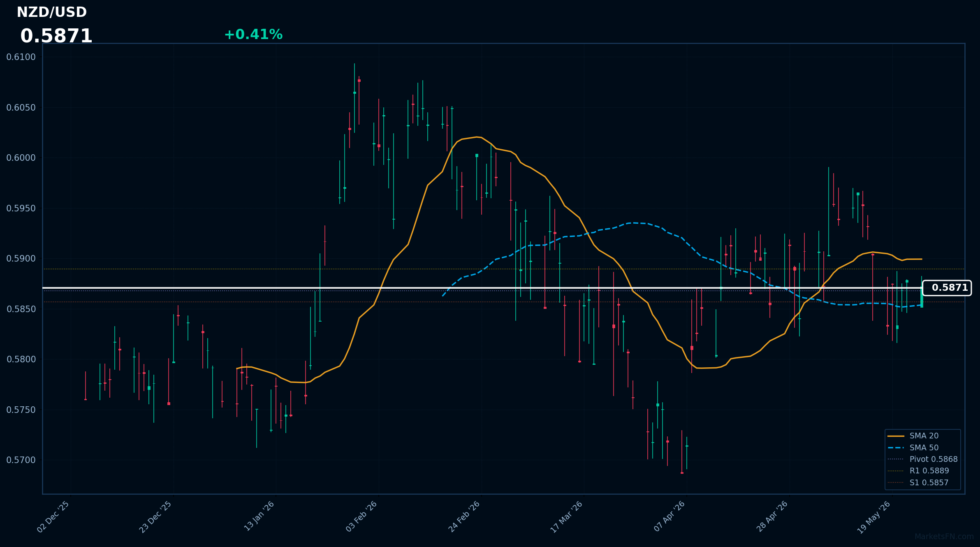Click the 0.5850 y-axis label
This screenshot has height=547, width=980.
[x=21, y=309]
